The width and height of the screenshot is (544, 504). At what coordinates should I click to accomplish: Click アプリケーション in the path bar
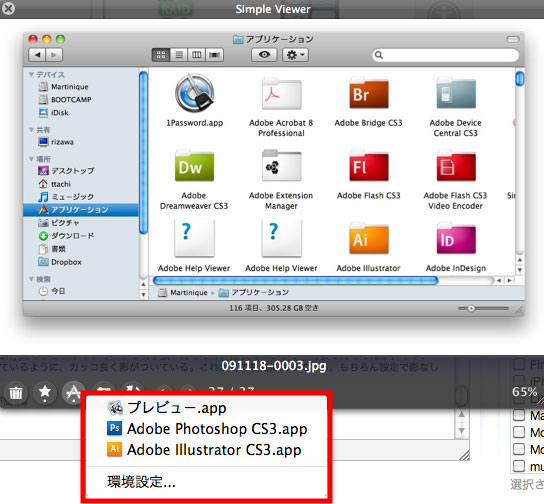pos(254,293)
